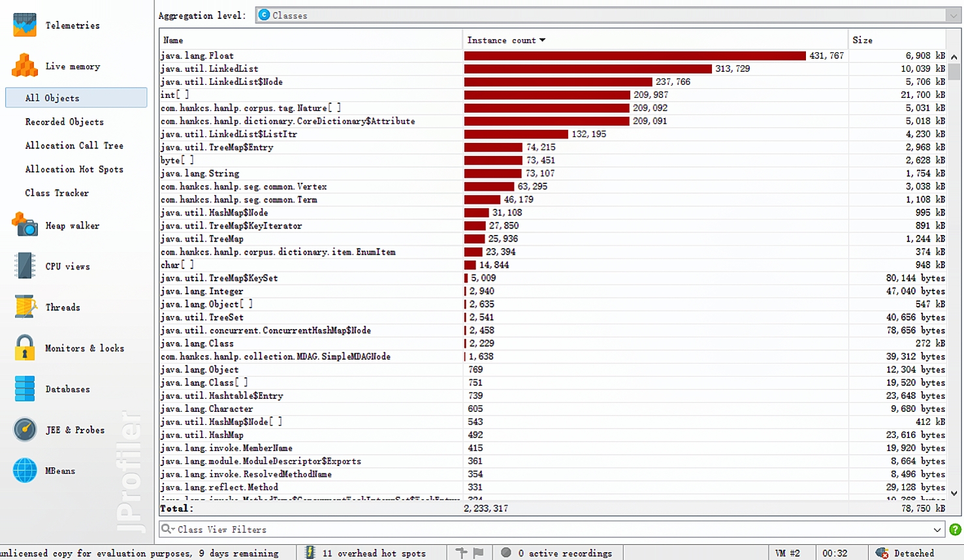Select the java.lang.Float row
Viewport: 964px width, 560px height.
(553, 56)
